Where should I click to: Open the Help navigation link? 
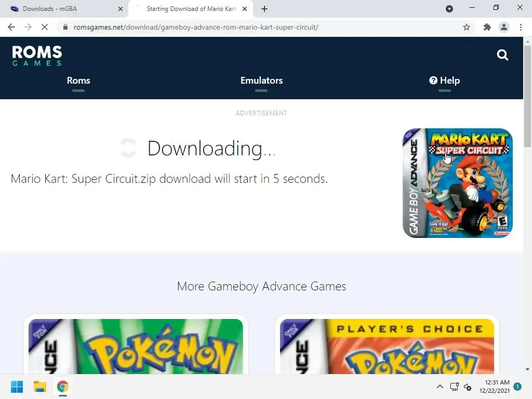[445, 81]
